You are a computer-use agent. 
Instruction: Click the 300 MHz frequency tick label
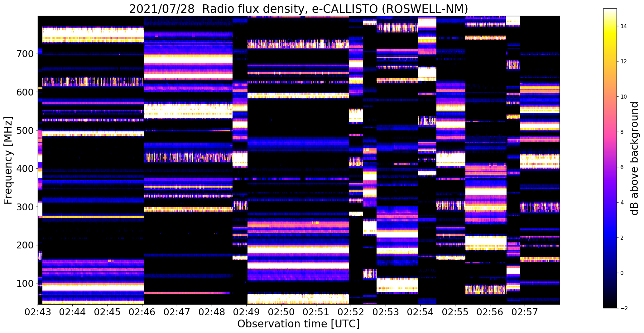(x=25, y=207)
